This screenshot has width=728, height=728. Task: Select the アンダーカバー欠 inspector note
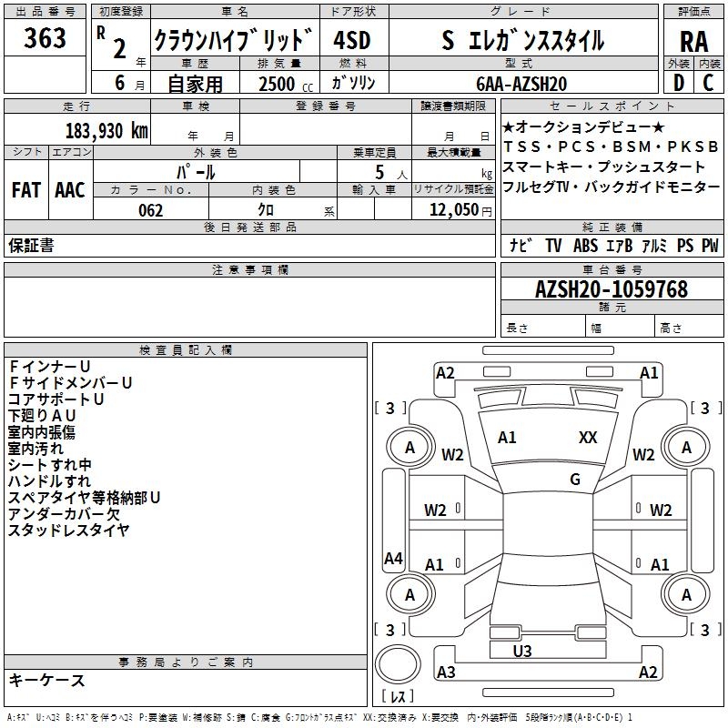coord(62,514)
